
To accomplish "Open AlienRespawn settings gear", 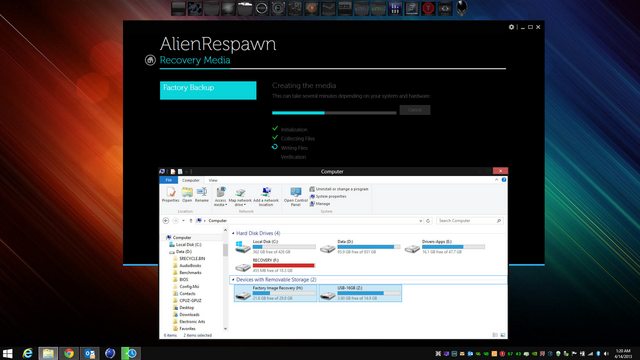I will (511, 27).
